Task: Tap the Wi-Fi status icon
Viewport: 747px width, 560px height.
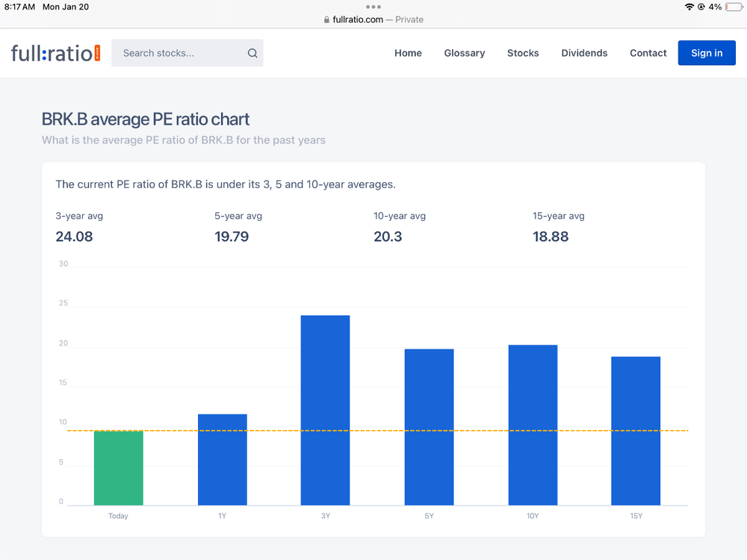Action: coord(689,7)
